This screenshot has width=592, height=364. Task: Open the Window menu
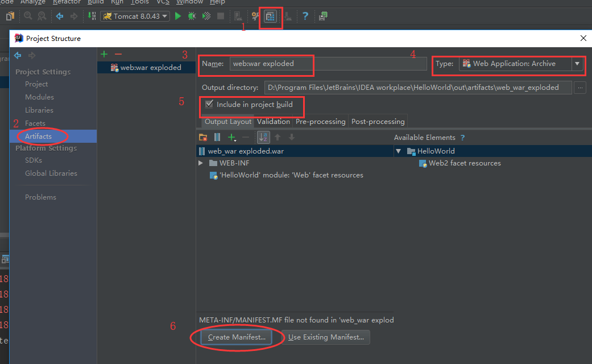click(189, 2)
